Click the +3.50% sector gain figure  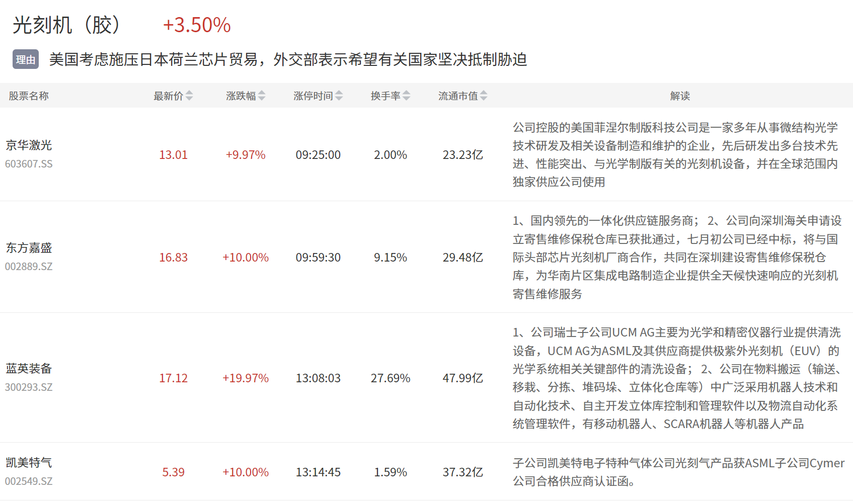[x=197, y=25]
